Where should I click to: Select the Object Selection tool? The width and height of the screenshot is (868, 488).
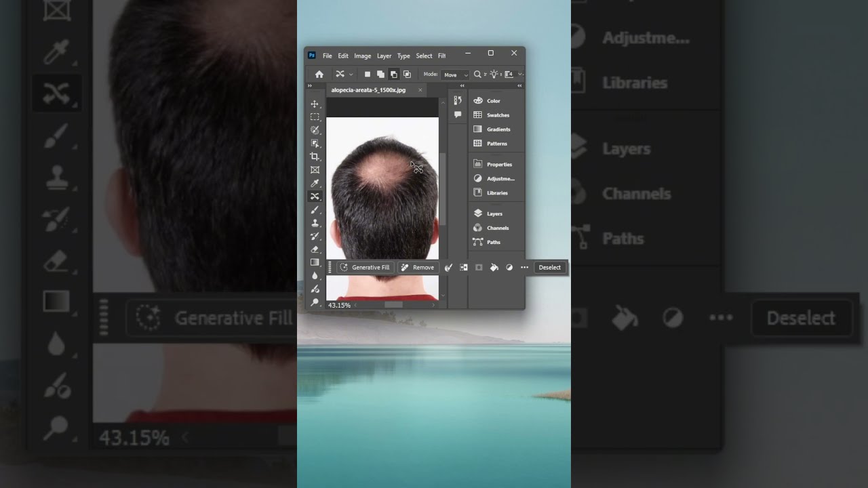point(315,143)
